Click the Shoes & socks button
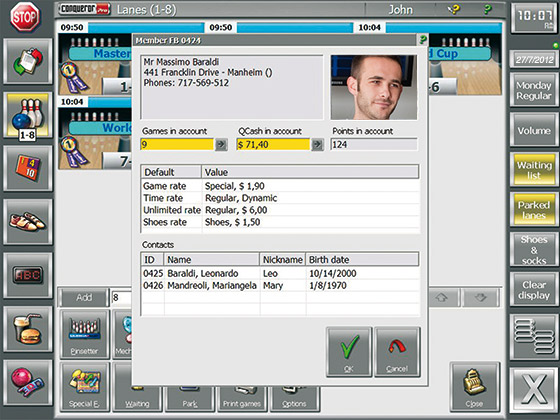 coord(534,250)
